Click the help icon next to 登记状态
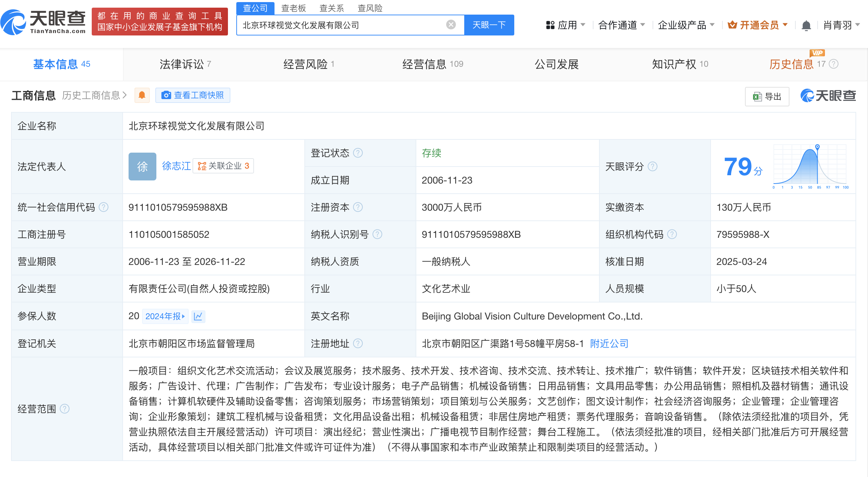The image size is (868, 477). (x=358, y=153)
